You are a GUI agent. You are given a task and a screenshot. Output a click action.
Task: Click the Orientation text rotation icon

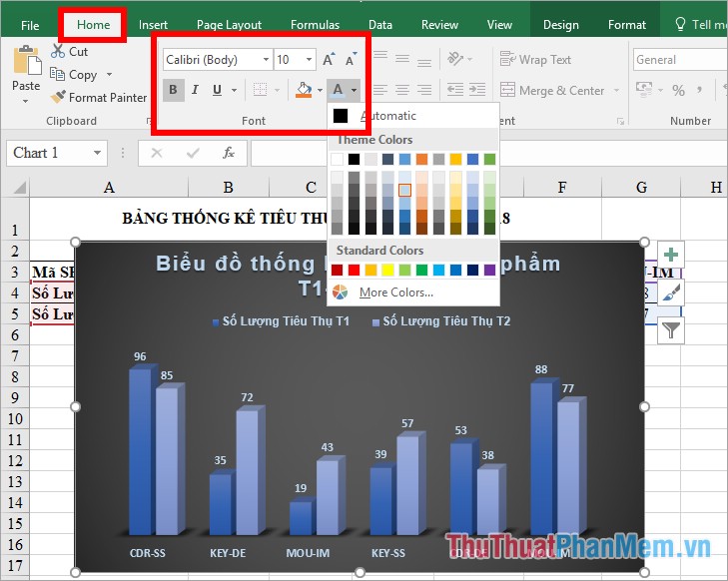click(x=455, y=59)
